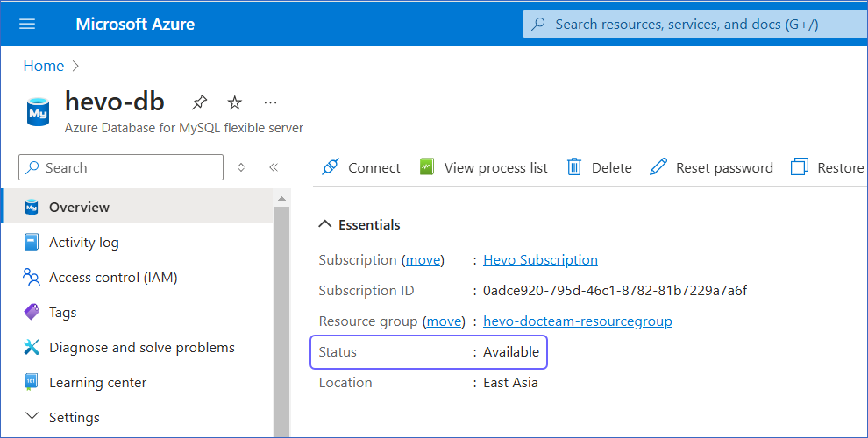
Task: Click the hevo-db page title
Action: point(115,102)
